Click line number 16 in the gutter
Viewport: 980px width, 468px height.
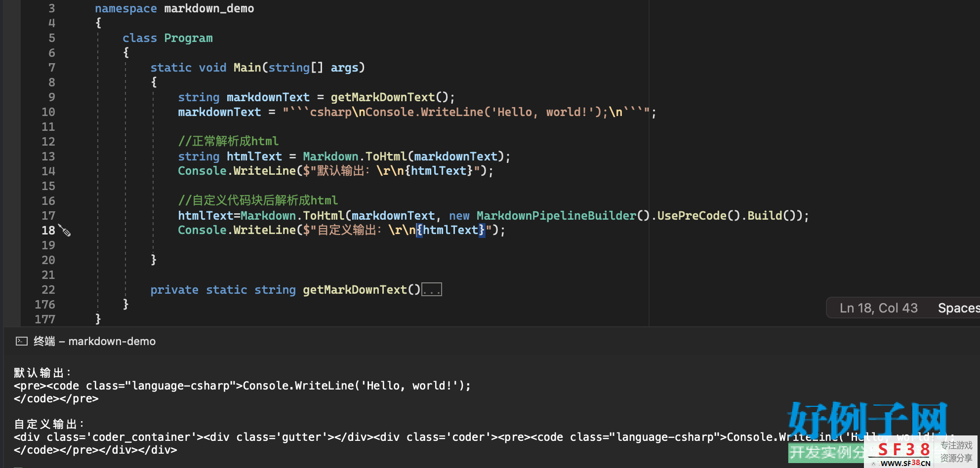(48, 201)
